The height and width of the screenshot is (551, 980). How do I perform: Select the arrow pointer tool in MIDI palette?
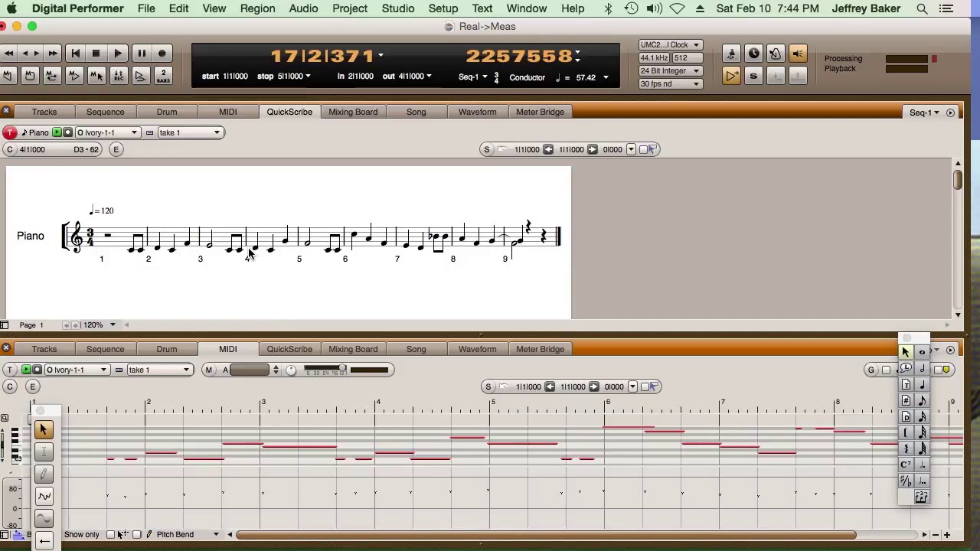tap(44, 430)
